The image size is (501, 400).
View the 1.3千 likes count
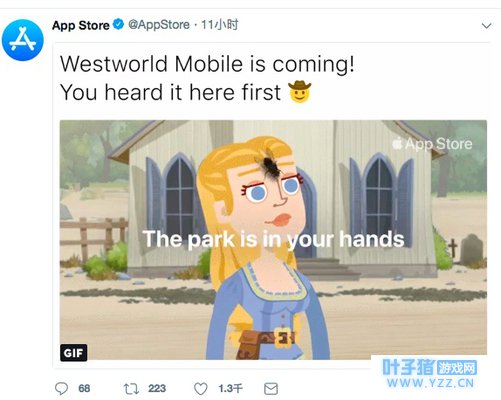point(230,388)
